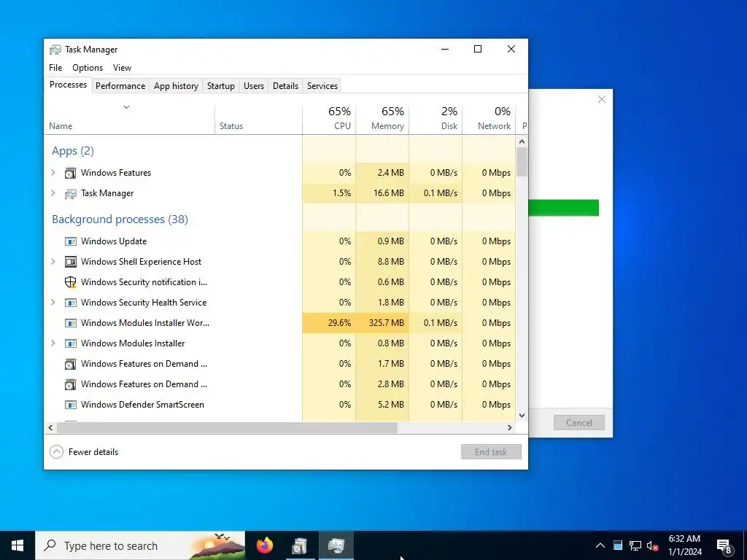Expand the Windows Features app entry

(x=53, y=173)
